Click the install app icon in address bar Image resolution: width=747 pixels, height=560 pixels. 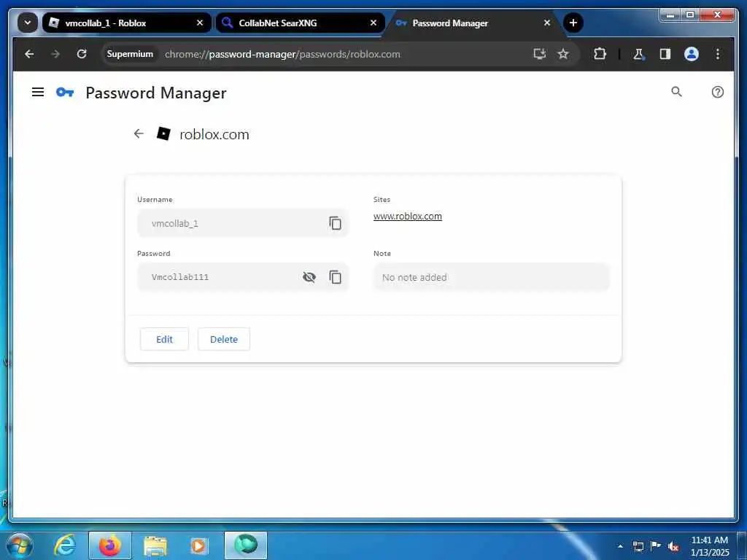click(x=539, y=54)
